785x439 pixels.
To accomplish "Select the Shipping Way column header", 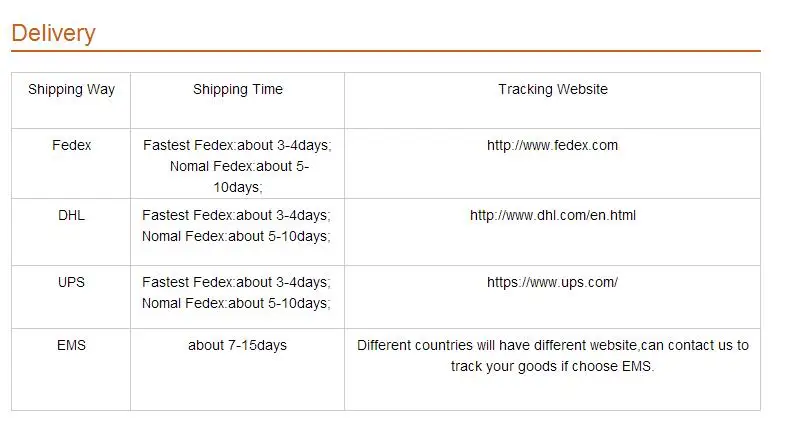I will (x=72, y=90).
